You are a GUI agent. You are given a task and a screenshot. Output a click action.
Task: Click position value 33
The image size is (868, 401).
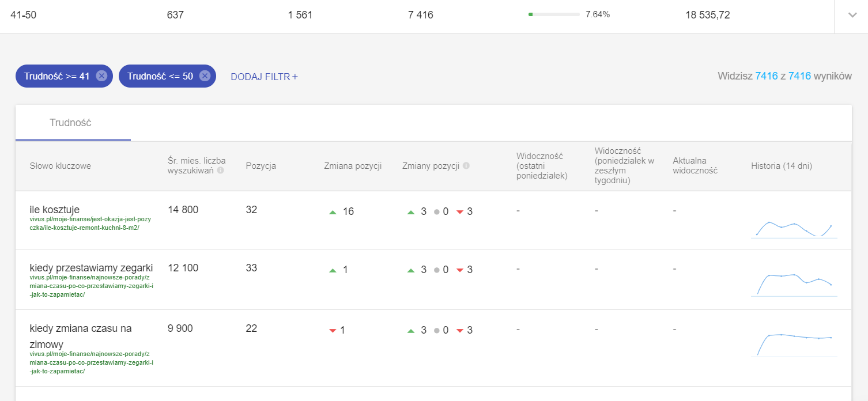tap(251, 268)
